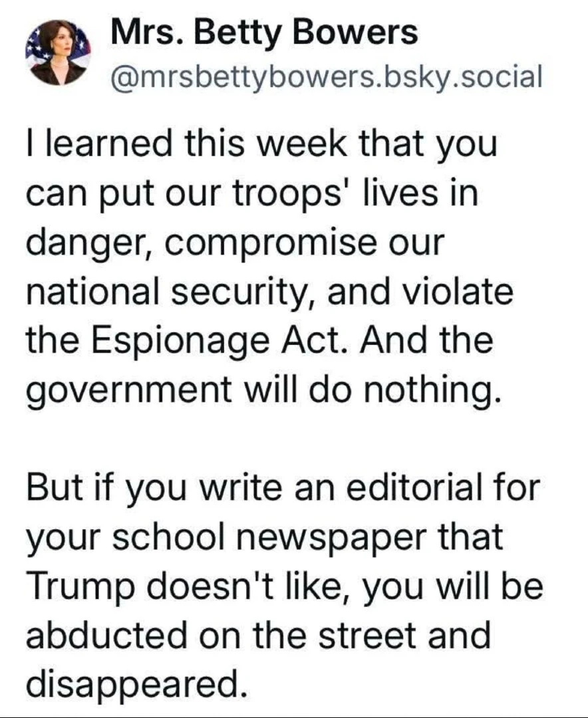Select the word 'Espionage' in the post
The height and width of the screenshot is (718, 588).
[x=179, y=340]
